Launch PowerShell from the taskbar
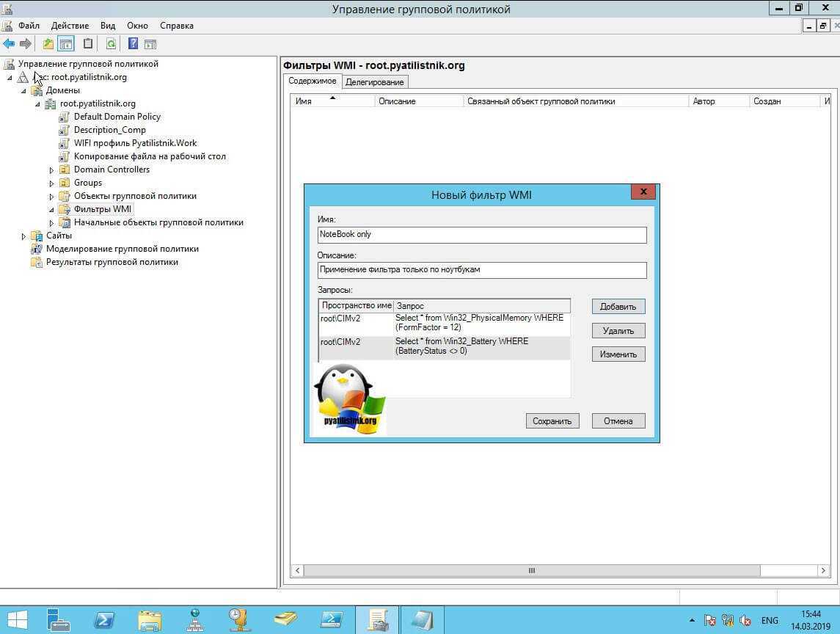 click(x=104, y=620)
